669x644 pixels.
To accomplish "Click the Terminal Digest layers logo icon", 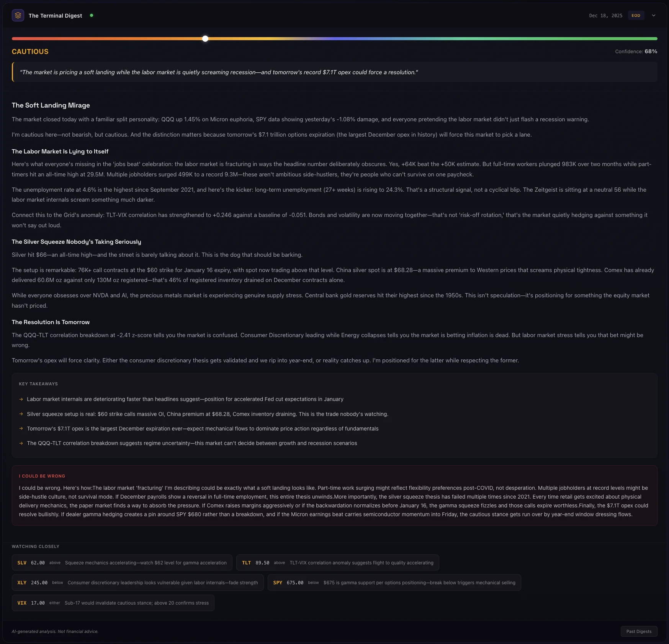I will coord(18,15).
